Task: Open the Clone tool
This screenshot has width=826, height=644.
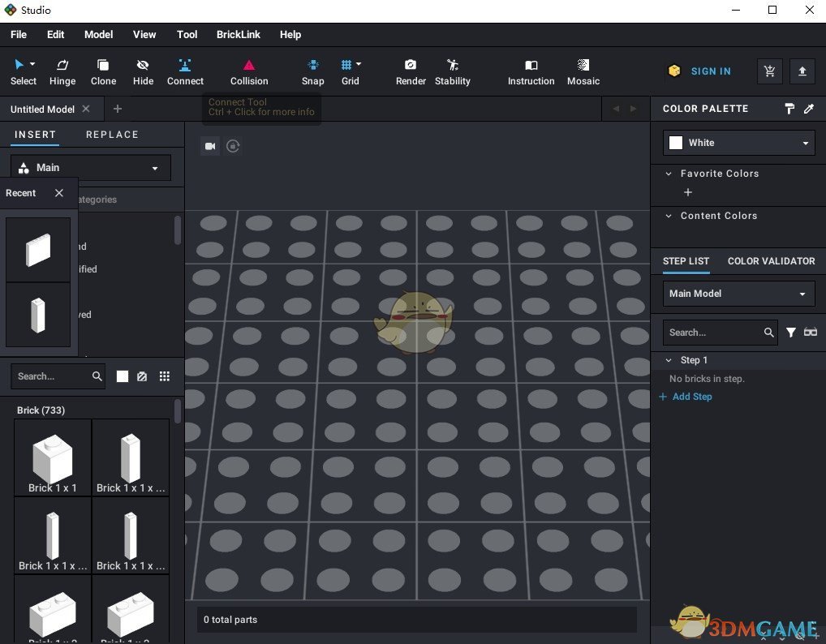Action: 103,71
